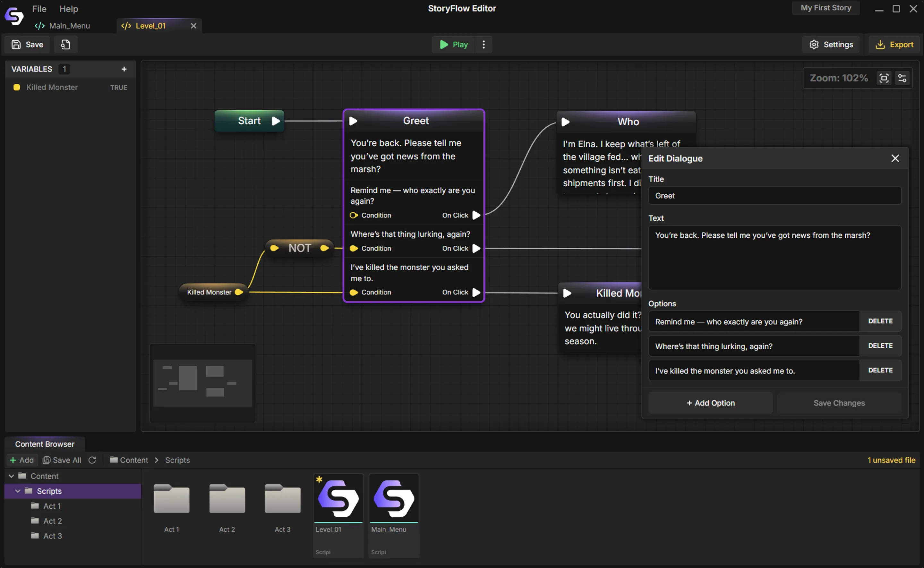
Task: Refresh the Content Browser file list
Action: point(92,460)
